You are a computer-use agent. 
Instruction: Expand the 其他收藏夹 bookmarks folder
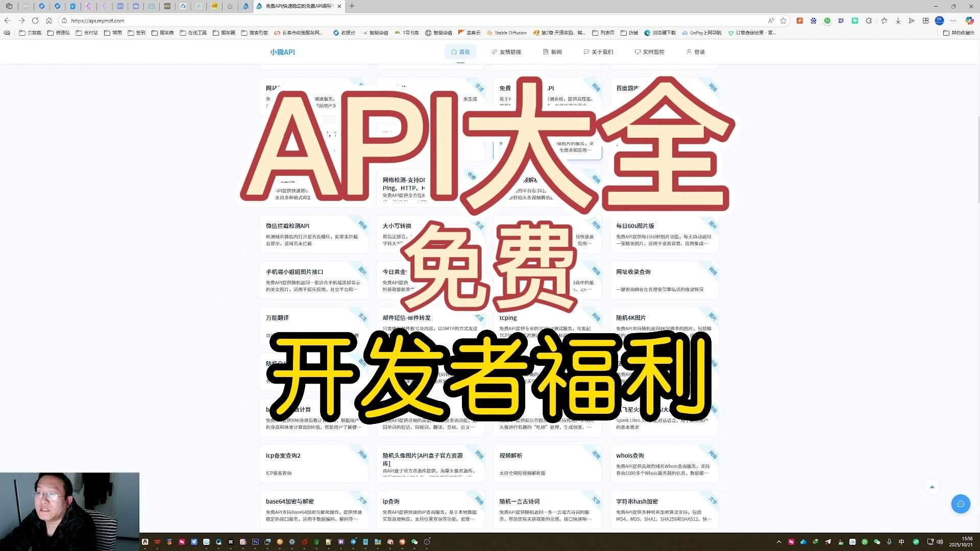click(x=959, y=33)
